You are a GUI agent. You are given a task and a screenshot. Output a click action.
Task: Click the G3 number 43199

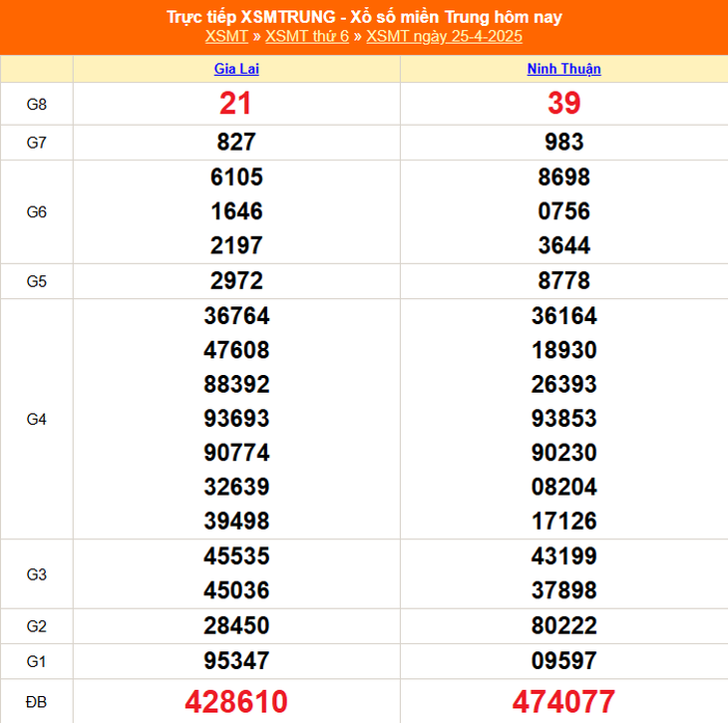563,556
